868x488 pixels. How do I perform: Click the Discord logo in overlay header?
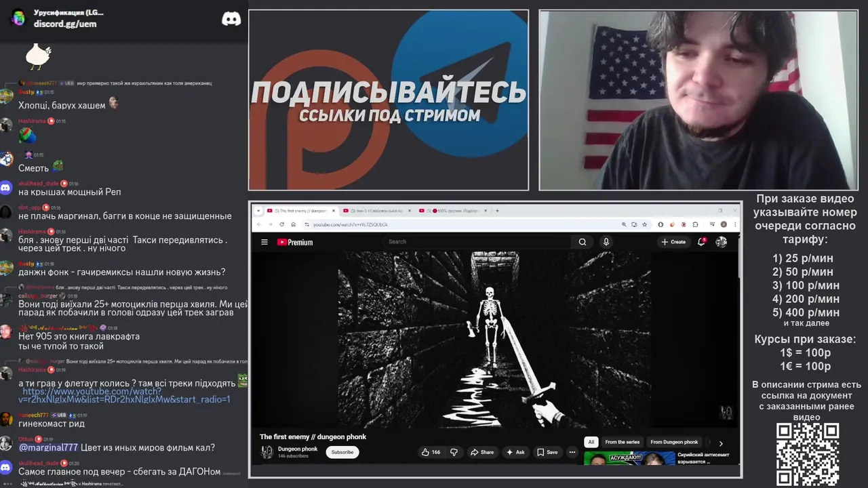231,19
